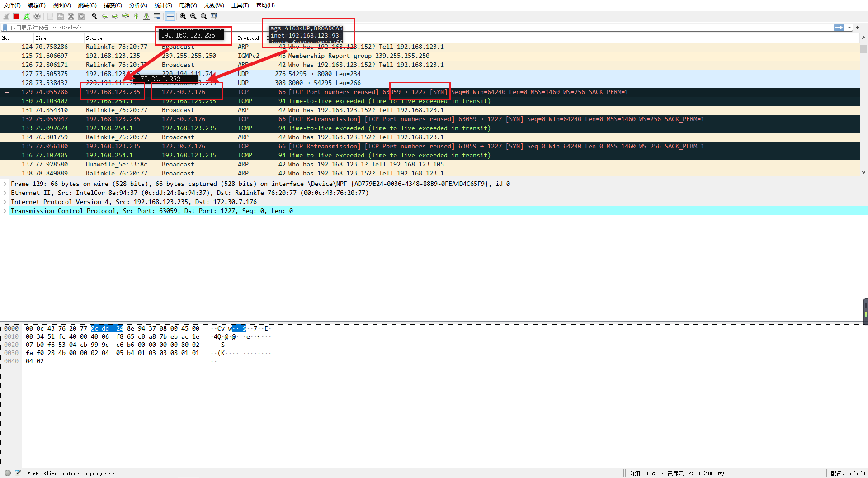Reset packet text to normal size
Image resolution: width=868 pixels, height=478 pixels.
pyautogui.click(x=204, y=16)
